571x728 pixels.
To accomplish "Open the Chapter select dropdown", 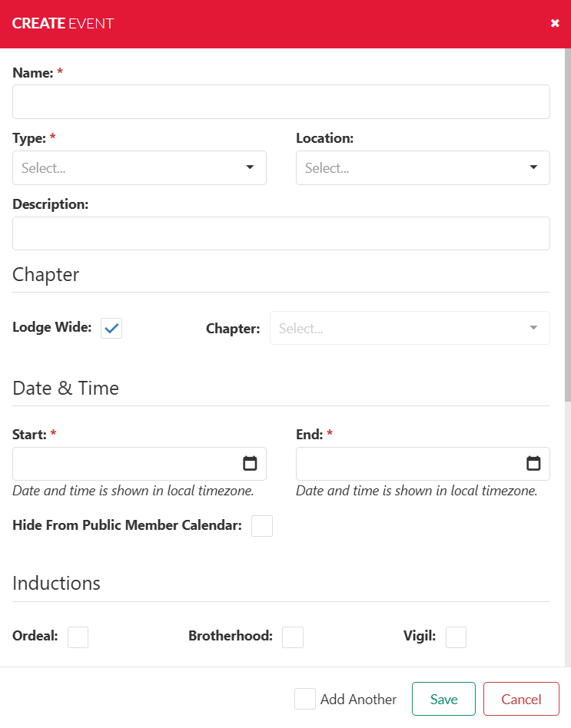I will 410,329.
